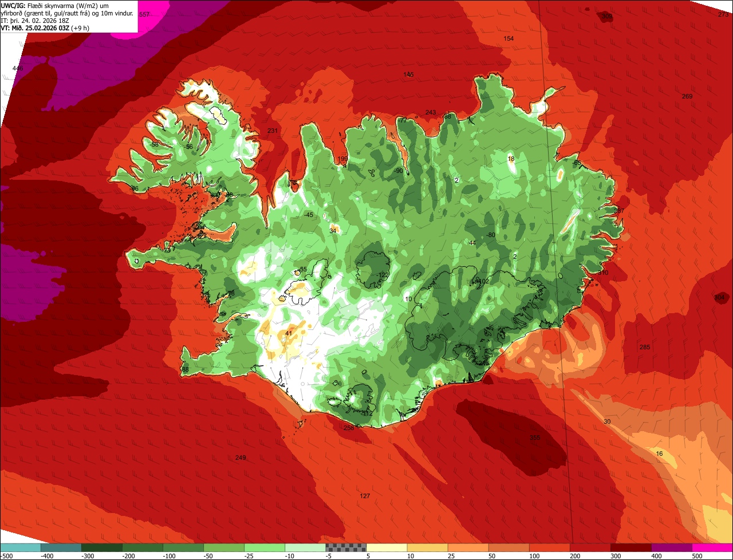Image resolution: width=733 pixels, height=560 pixels.
Task: Click the '34' value on the map
Action: click(x=333, y=231)
